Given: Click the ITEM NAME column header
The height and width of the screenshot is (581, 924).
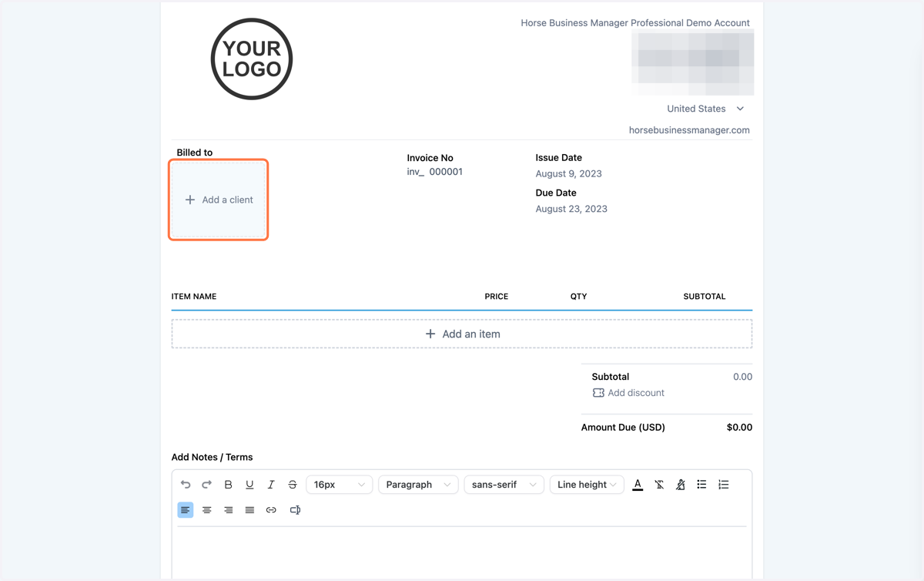Looking at the screenshot, I should [x=194, y=297].
